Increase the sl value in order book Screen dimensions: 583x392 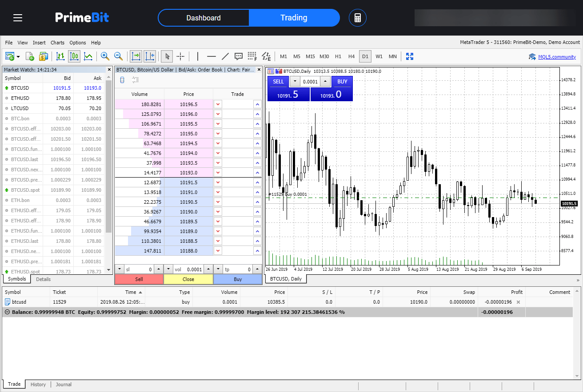(159, 269)
